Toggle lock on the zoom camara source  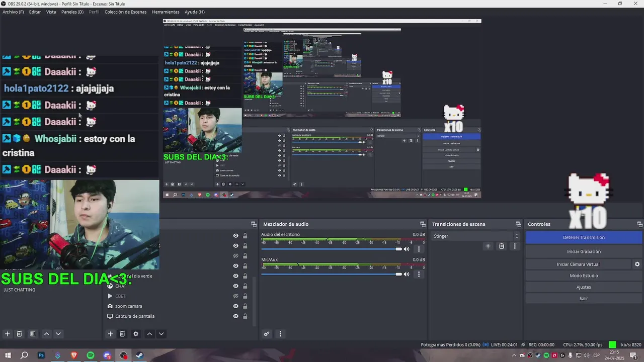[x=245, y=306]
